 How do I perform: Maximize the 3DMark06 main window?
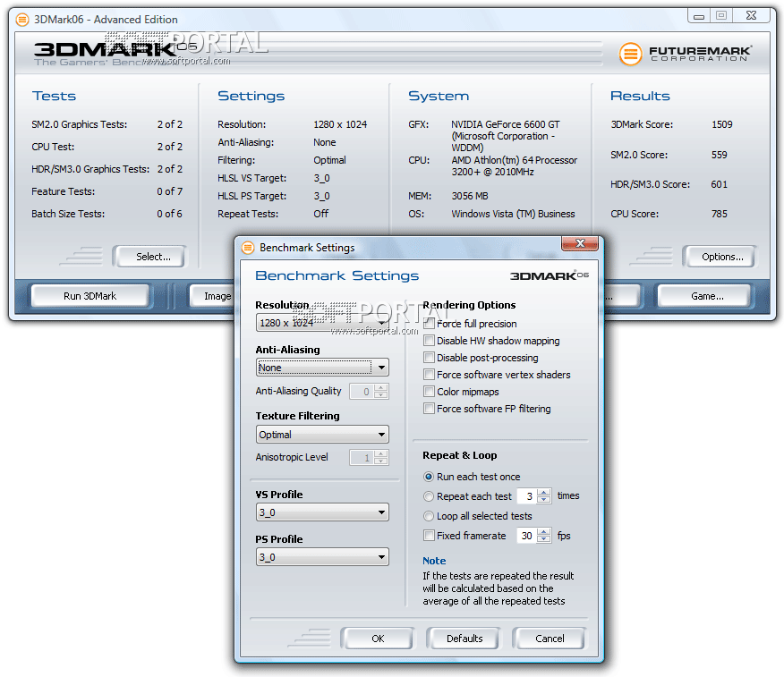coord(721,15)
